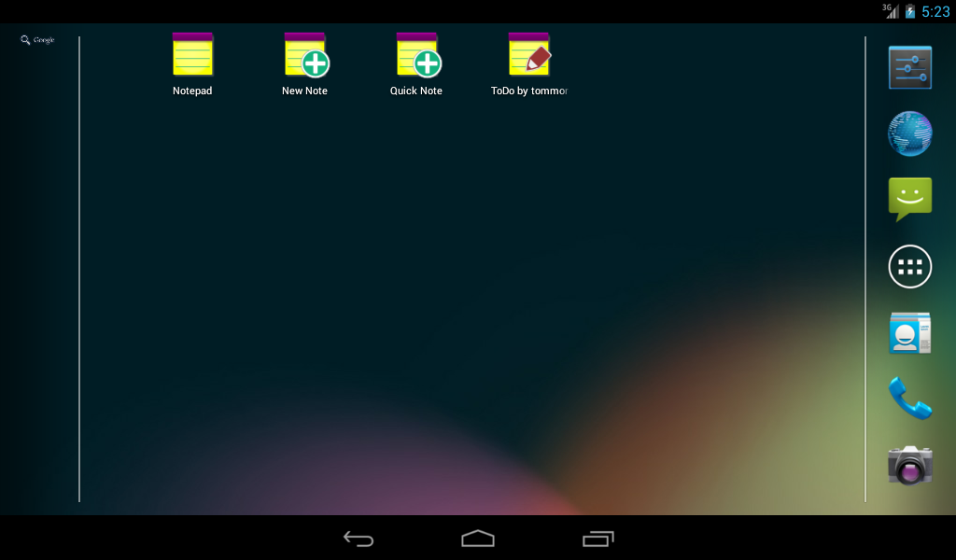Tap the Google search widget
956x560 pixels.
[x=37, y=39]
